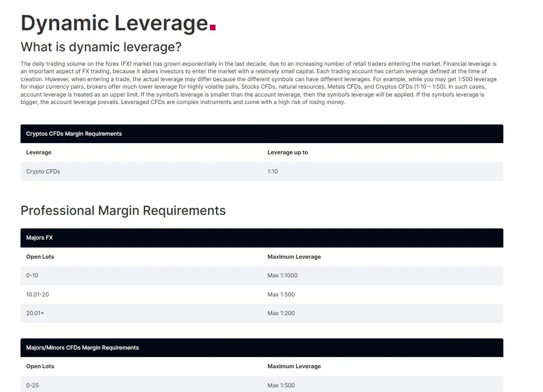
Task: Click 'Majors/Minors CFDs Margin Requirements' table header
Action: click(262, 348)
